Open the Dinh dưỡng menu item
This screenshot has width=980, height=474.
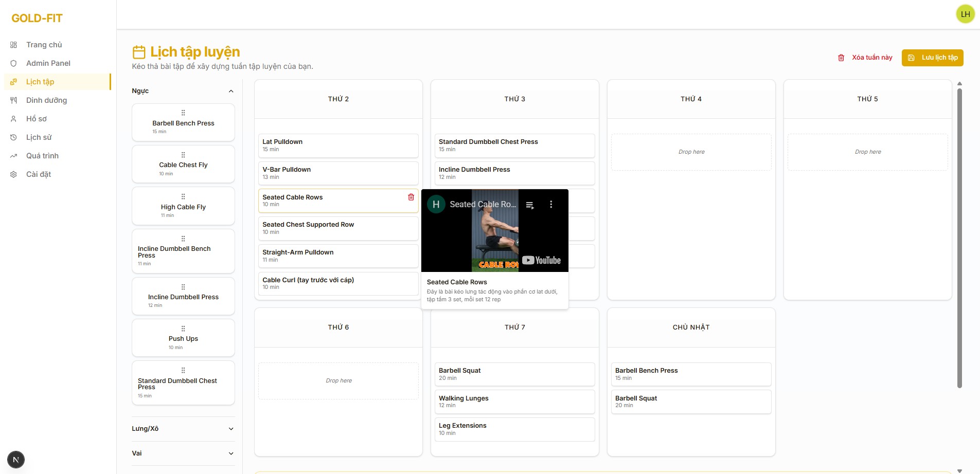(46, 100)
